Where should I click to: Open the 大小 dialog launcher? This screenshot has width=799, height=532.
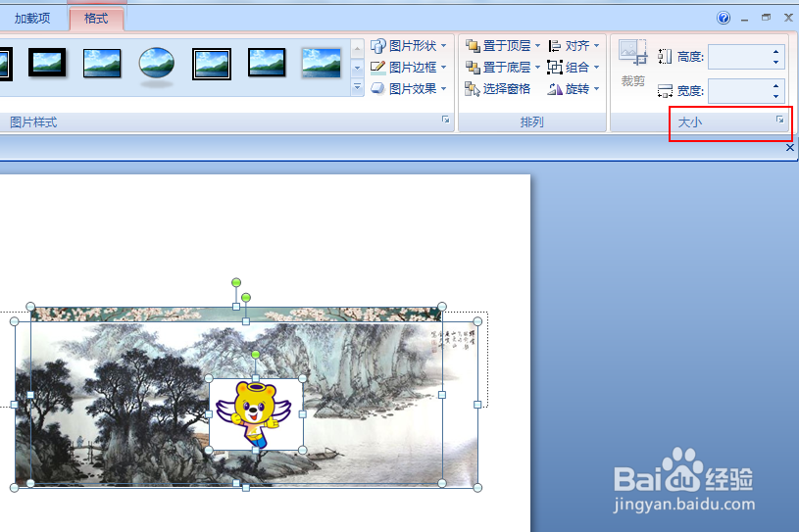point(779,120)
